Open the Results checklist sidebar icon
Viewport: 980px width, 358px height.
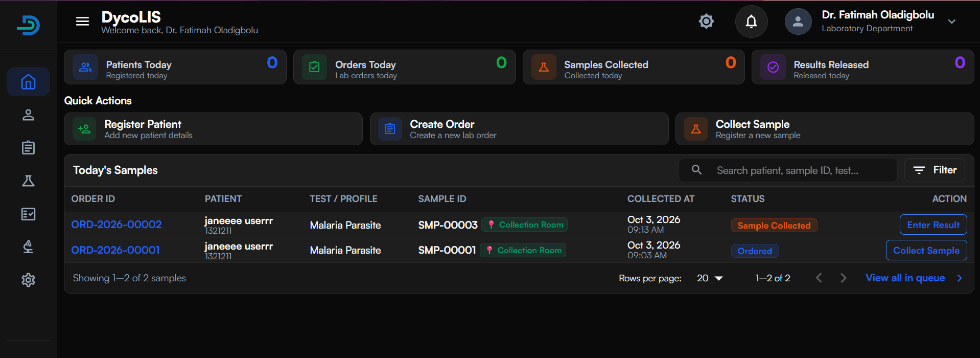pyautogui.click(x=28, y=214)
